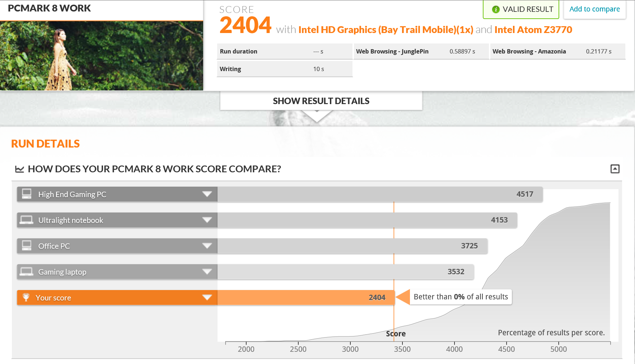Click the desktop icon on Office PC
The height and width of the screenshot is (364, 635).
pyautogui.click(x=27, y=246)
